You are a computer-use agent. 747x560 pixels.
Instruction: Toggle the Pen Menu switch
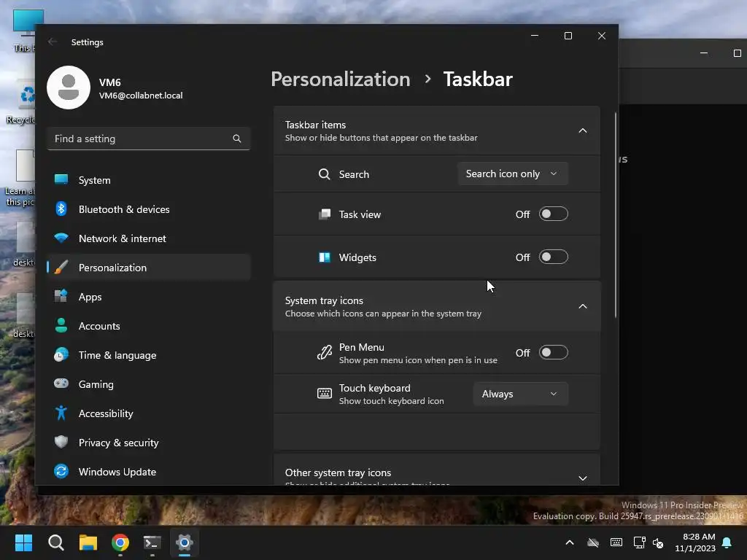pyautogui.click(x=553, y=352)
